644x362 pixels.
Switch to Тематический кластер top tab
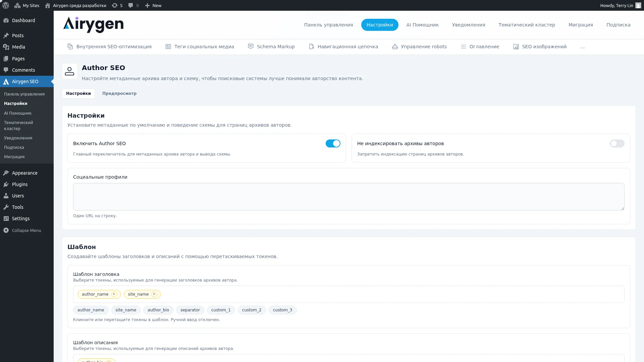[527, 25]
